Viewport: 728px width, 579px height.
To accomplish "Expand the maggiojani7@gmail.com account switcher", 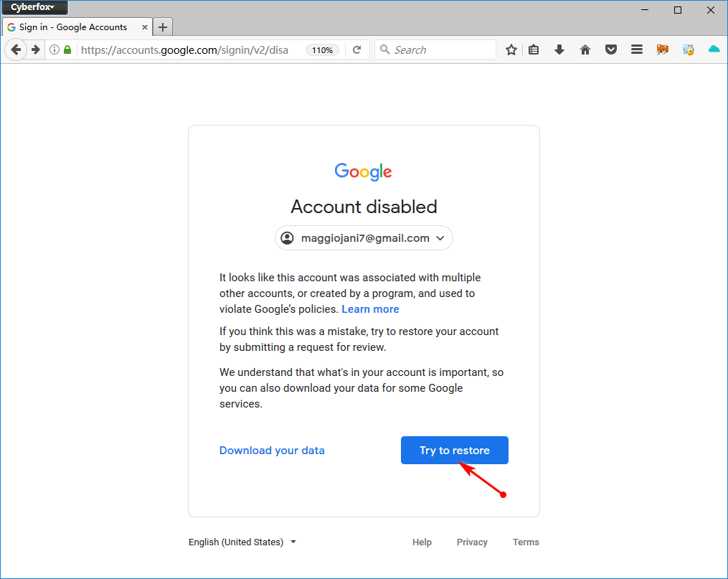I will click(364, 238).
